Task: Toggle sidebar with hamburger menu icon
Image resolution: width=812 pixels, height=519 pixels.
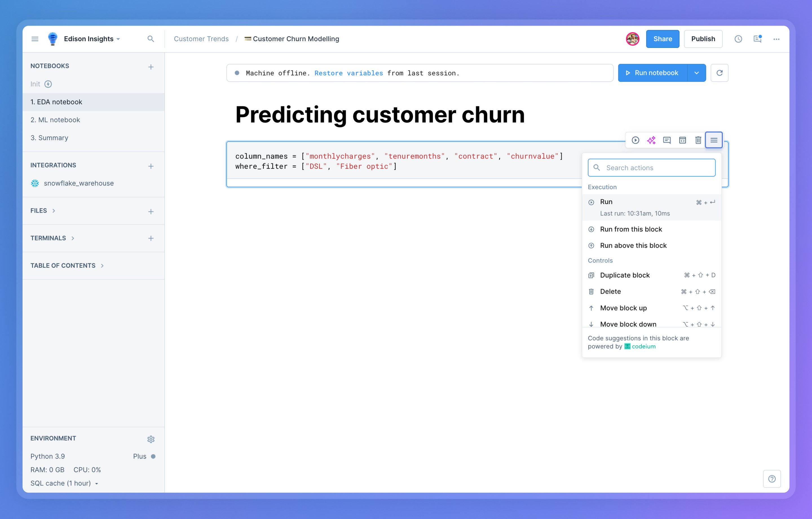Action: click(35, 39)
